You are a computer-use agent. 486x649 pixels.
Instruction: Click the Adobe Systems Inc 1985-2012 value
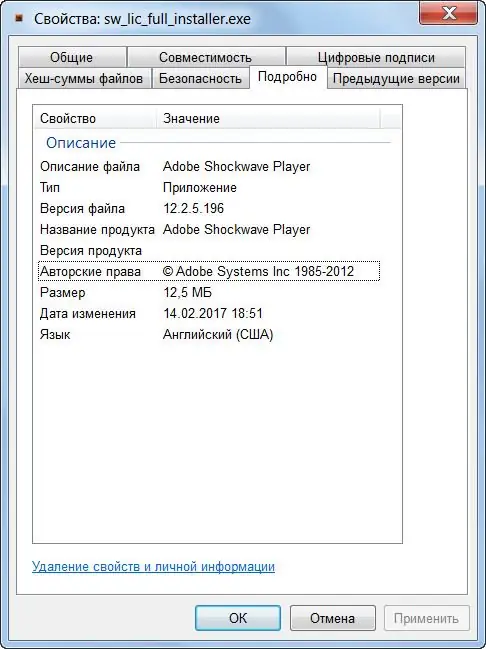click(x=259, y=272)
